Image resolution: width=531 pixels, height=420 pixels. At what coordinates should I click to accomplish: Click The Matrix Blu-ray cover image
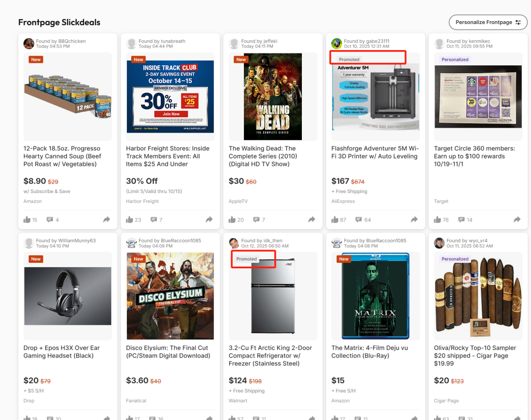[x=376, y=296]
